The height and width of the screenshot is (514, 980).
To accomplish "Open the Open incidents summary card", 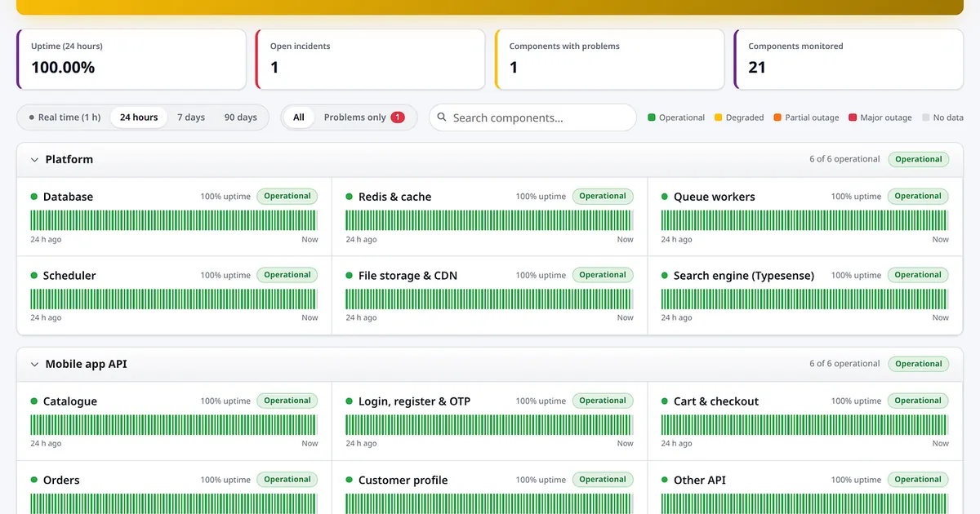I will [x=371, y=60].
